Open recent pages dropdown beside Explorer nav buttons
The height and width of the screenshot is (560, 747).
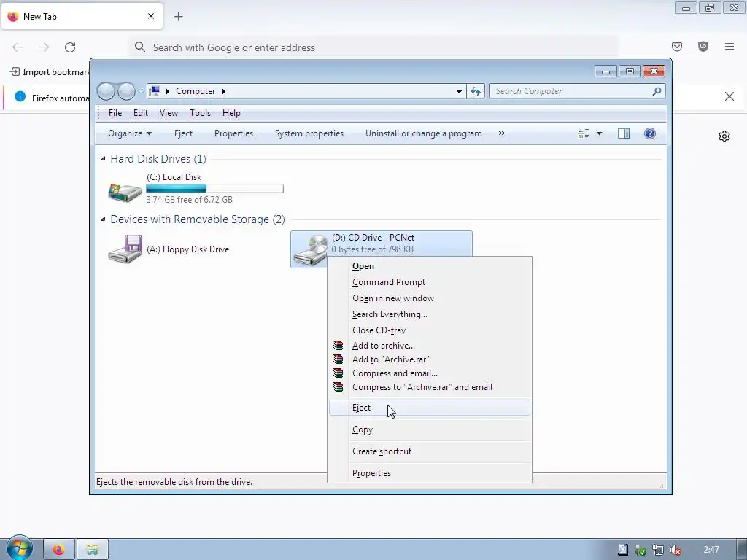(x=141, y=91)
